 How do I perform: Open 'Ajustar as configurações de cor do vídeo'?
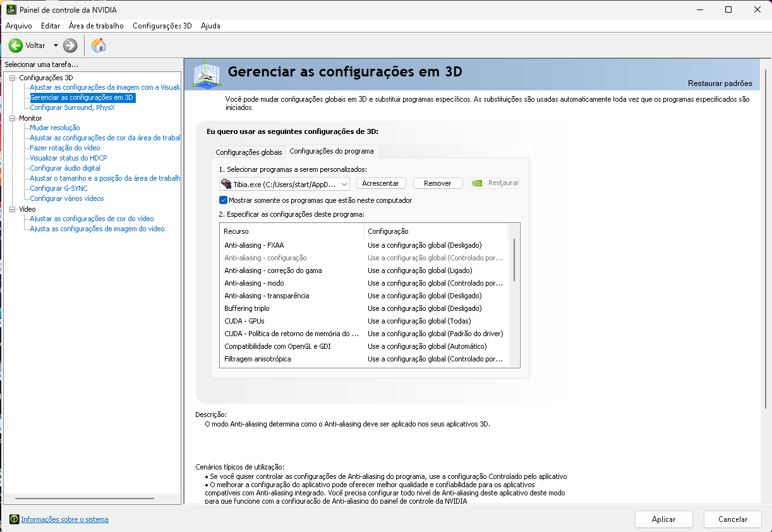[92, 219]
